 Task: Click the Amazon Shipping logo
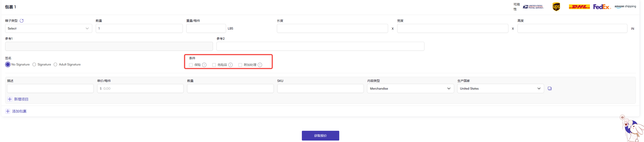pos(625,6)
